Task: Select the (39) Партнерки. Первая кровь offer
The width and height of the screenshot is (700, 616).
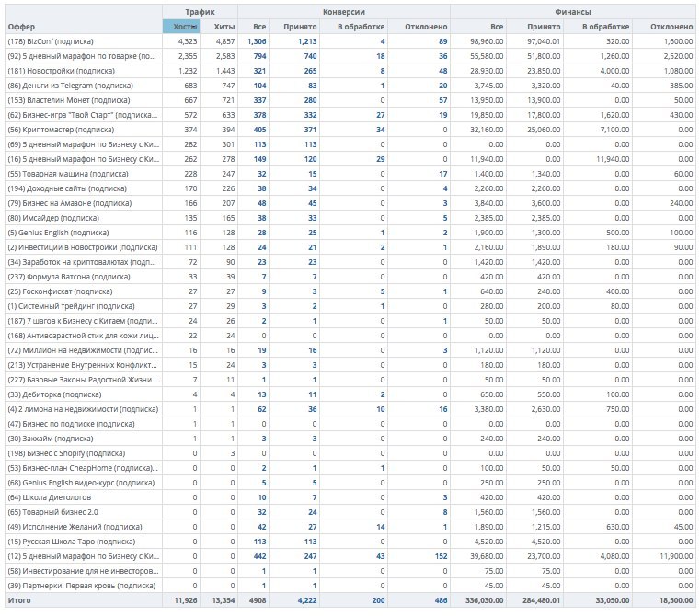Action: (82, 586)
